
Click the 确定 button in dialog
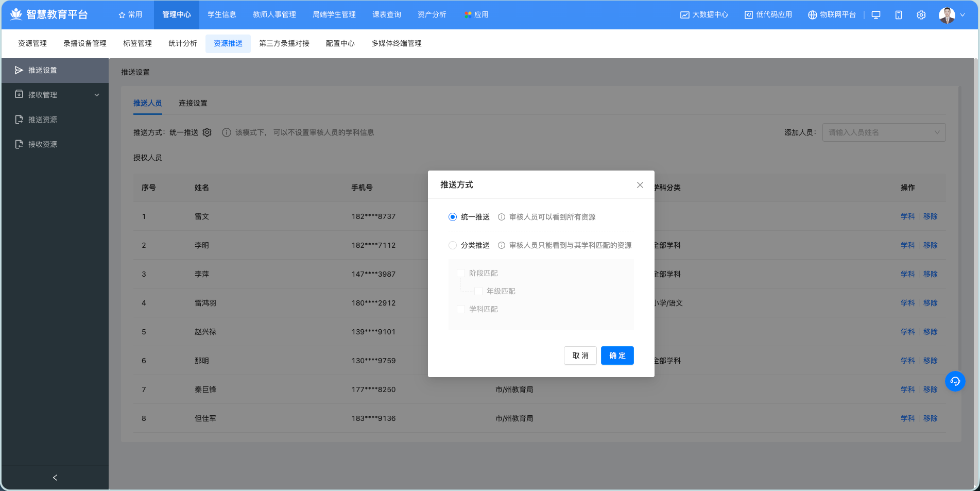[617, 355]
